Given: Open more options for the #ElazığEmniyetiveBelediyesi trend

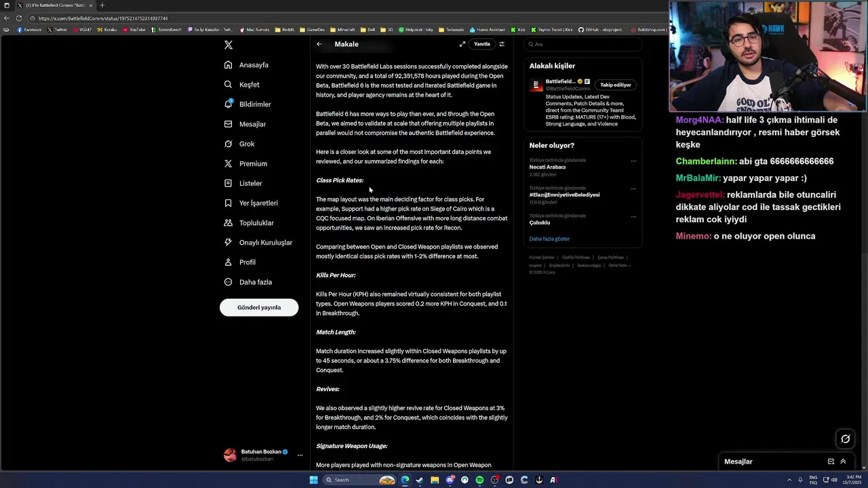Looking at the screenshot, I should coord(633,189).
